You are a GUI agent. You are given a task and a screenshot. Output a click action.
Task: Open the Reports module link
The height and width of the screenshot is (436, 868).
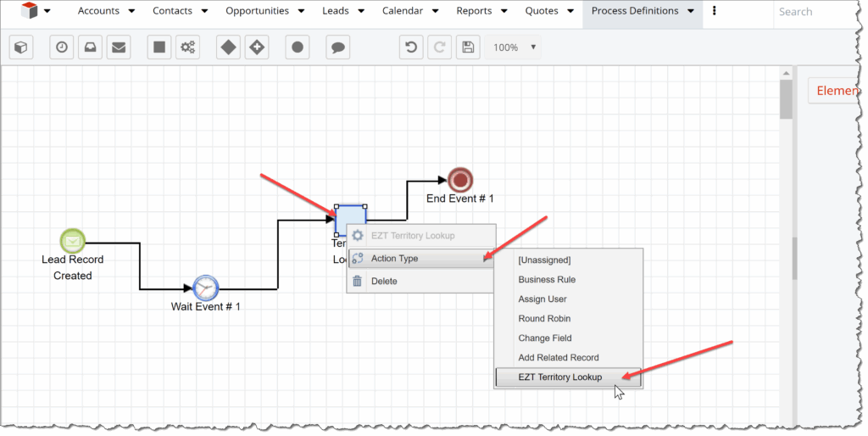pyautogui.click(x=474, y=11)
